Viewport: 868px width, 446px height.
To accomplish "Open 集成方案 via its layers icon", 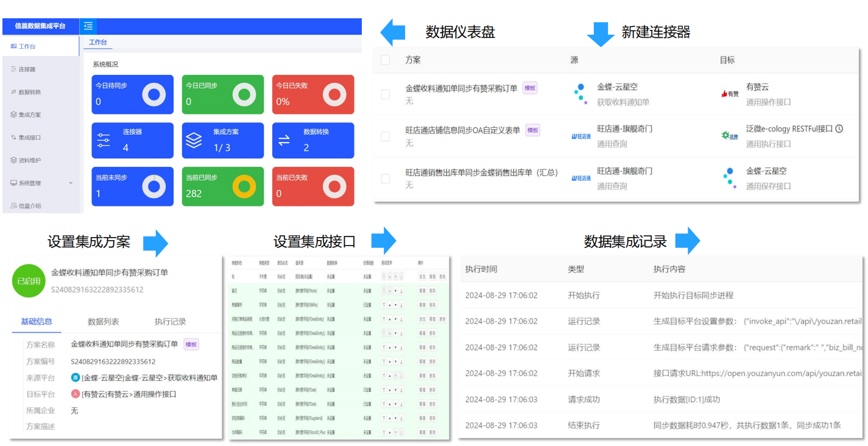I will 13,115.
